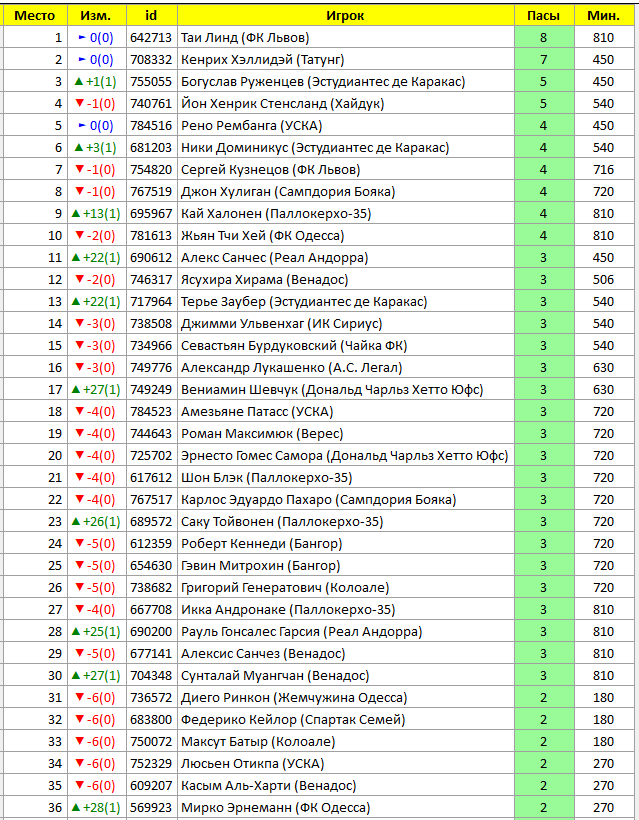Image resolution: width=639 pixels, height=820 pixels.
Task: Click place number 20
Action: coord(55,455)
